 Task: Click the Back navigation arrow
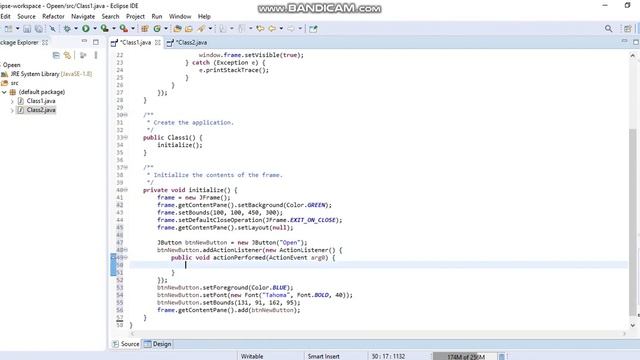(x=272, y=29)
